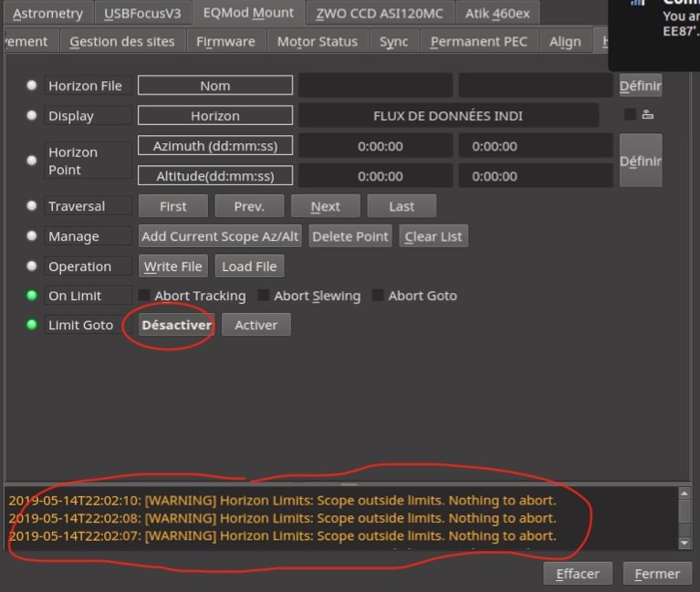The height and width of the screenshot is (592, 700).
Task: Click the Horizon File status light
Action: click(32, 85)
